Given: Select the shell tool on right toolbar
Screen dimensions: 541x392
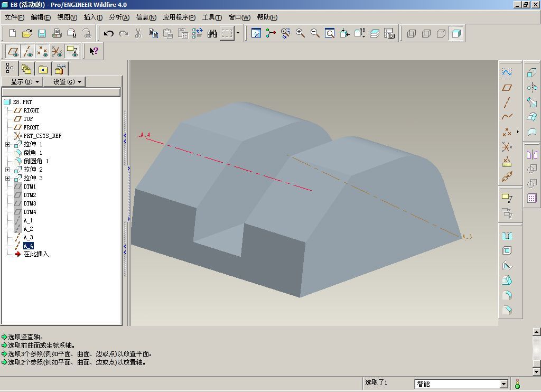Looking at the screenshot, I should 507,250.
